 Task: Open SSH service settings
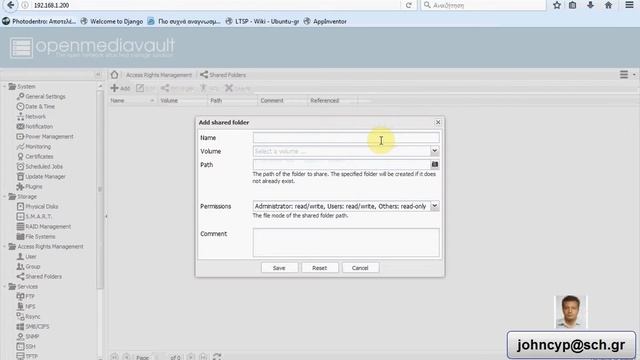[26, 347]
